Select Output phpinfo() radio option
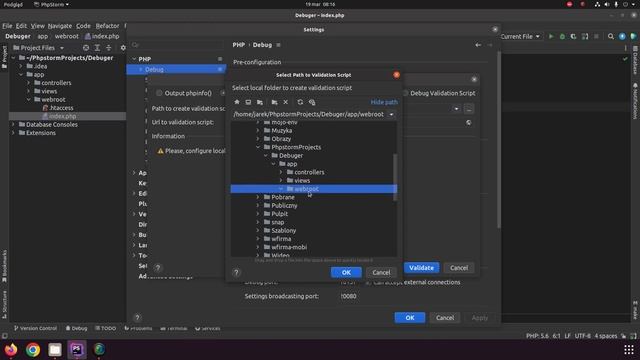 [159, 93]
